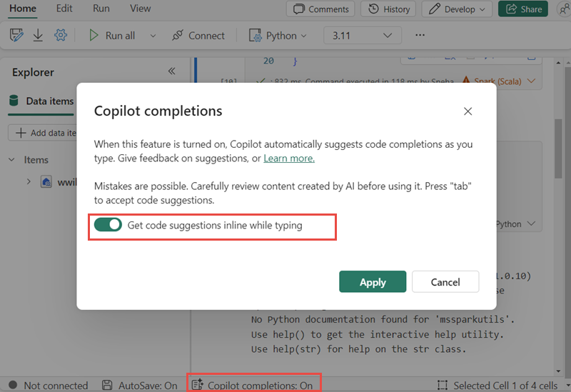
Task: Click the Run all play icon
Action: 94,35
